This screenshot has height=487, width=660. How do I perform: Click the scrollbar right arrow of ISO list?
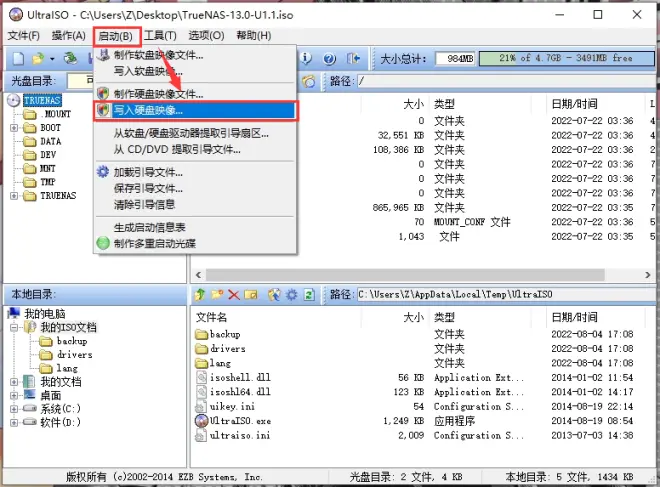pos(647,275)
